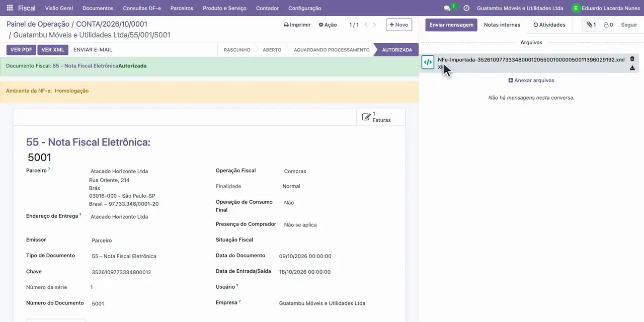The image size is (644, 322).
Task: Open the delivery address Atacado Horizonte Ltda
Action: [119, 217]
